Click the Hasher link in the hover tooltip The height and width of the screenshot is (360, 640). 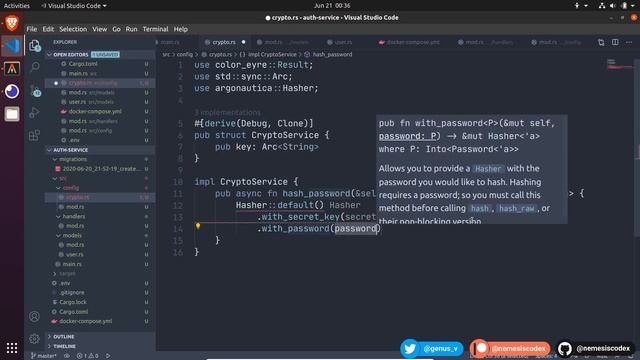(x=488, y=169)
